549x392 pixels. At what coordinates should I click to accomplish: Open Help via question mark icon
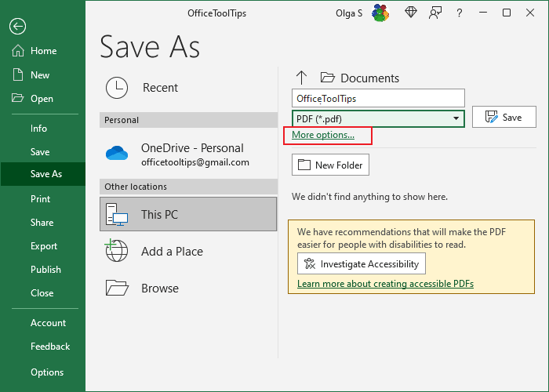pyautogui.click(x=459, y=13)
